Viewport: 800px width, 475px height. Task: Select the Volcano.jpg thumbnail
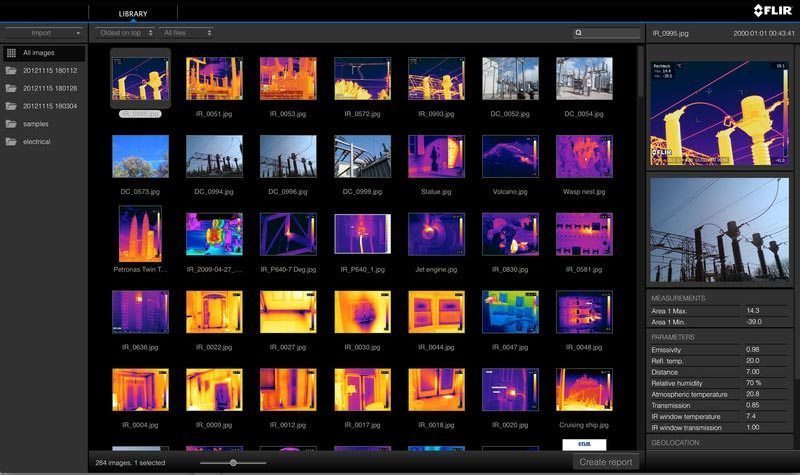[x=510, y=157]
